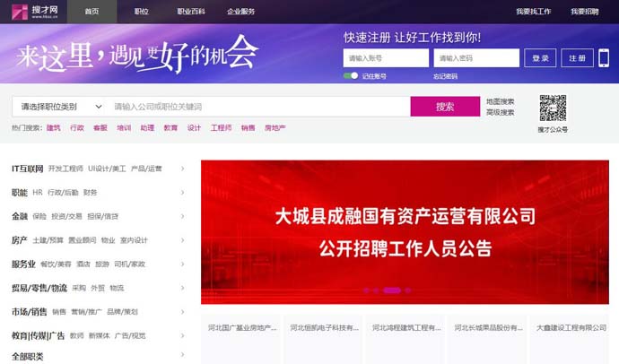Open the 大城县成融国有资产 recruitment banner
Viewport: 619px width, 364px height.
click(405, 232)
